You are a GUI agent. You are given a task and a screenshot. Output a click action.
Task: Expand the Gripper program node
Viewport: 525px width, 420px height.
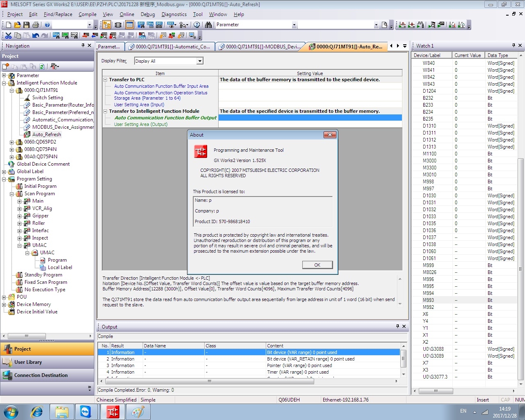click(19, 216)
